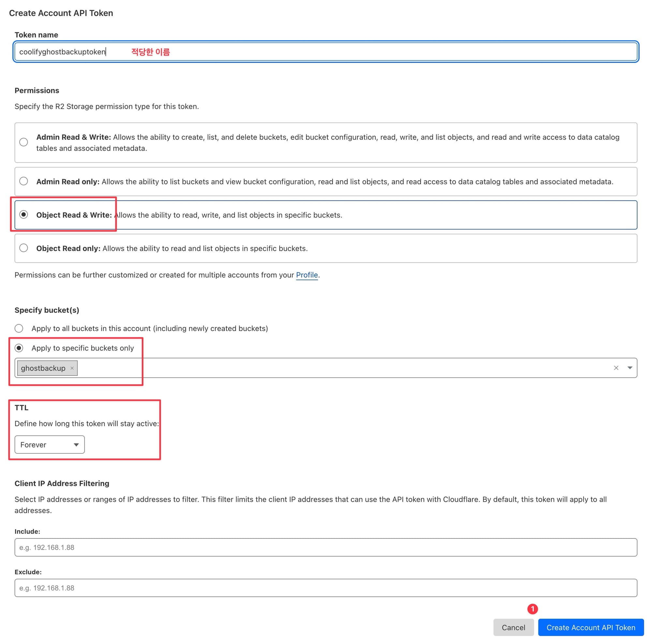This screenshot has height=644, width=652.
Task: Clear all selected buckets in dropdown
Action: 616,368
